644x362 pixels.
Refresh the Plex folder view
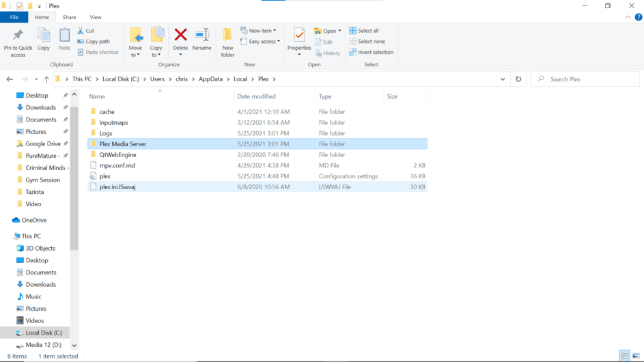518,79
